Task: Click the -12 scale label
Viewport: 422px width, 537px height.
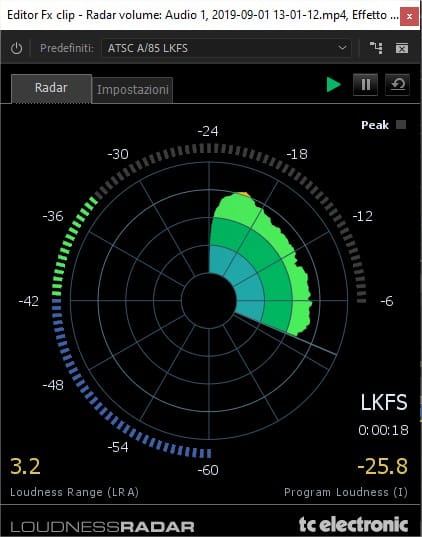Action: 362,216
